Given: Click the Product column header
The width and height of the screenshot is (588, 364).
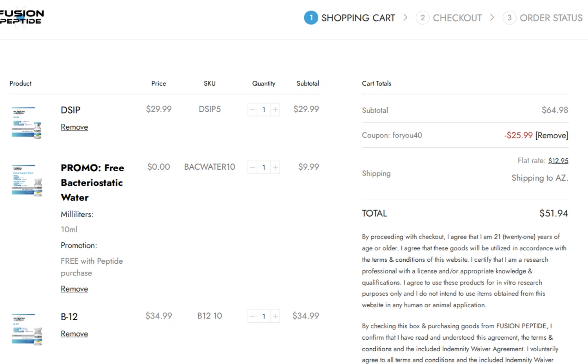Looking at the screenshot, I should [x=20, y=83].
